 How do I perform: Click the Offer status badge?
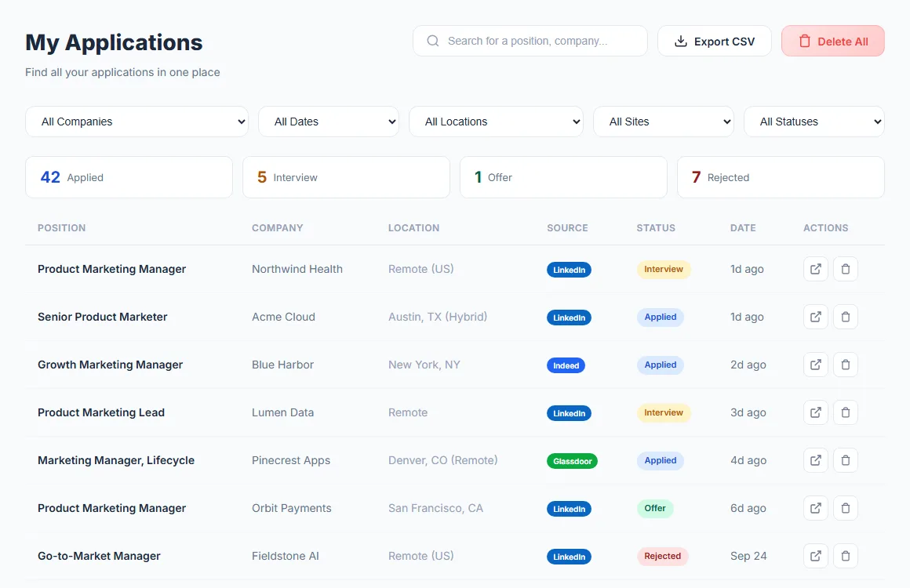point(654,508)
